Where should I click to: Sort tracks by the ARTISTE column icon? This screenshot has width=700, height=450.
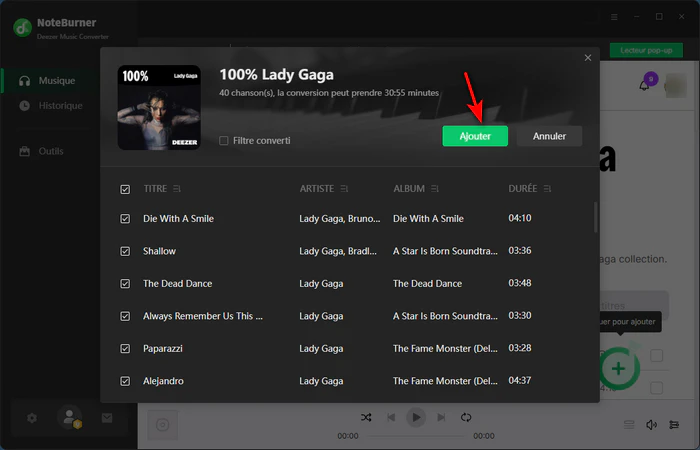pyautogui.click(x=344, y=189)
